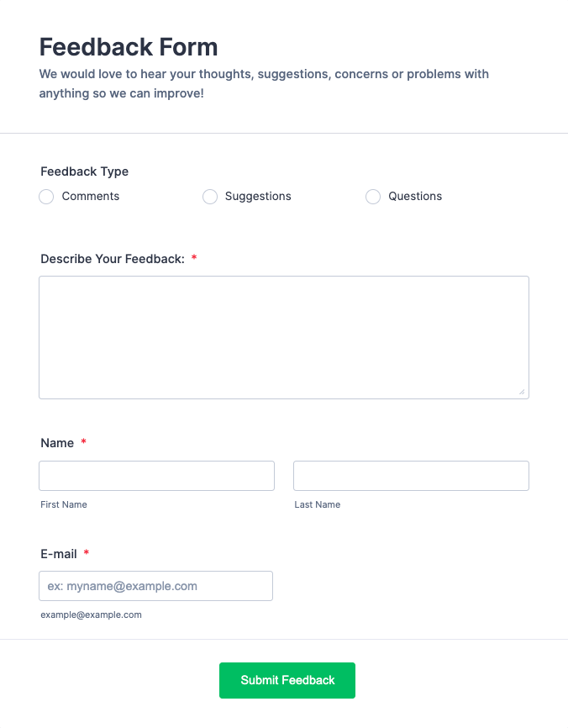Click the E-mail address input field
This screenshot has height=728, width=568.
click(x=155, y=586)
